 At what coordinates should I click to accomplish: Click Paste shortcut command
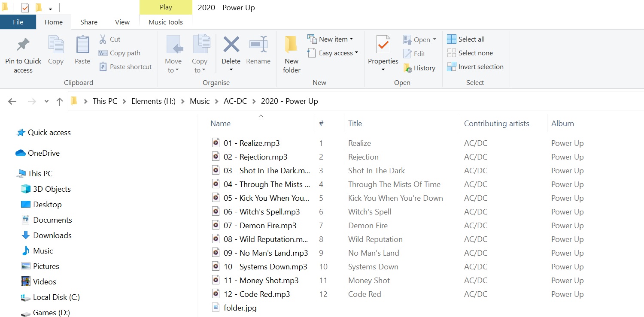click(125, 67)
